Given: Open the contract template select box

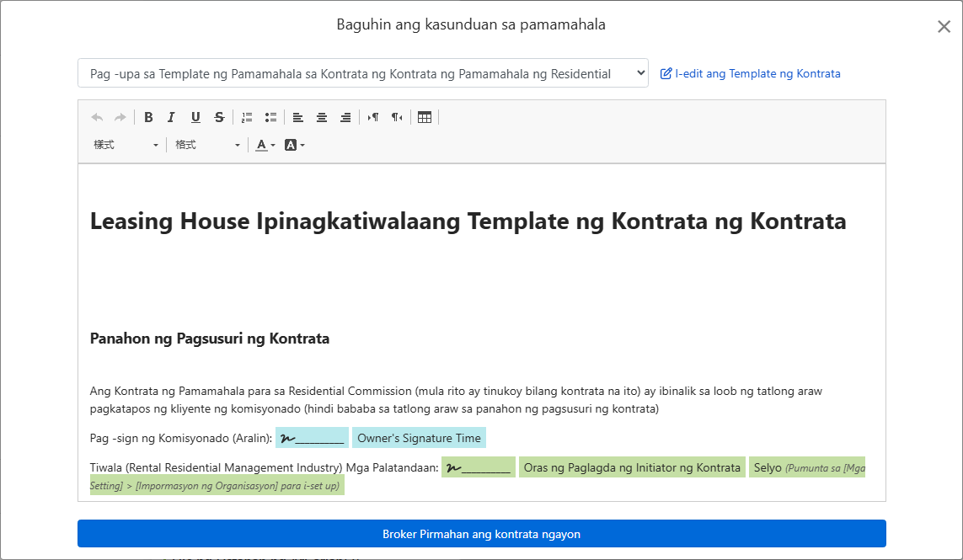Looking at the screenshot, I should pos(363,73).
